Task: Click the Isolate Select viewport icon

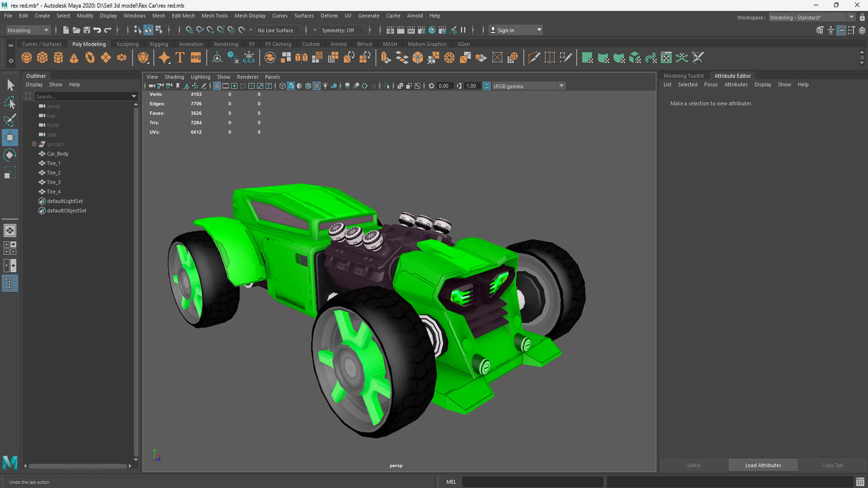Action: [387, 86]
